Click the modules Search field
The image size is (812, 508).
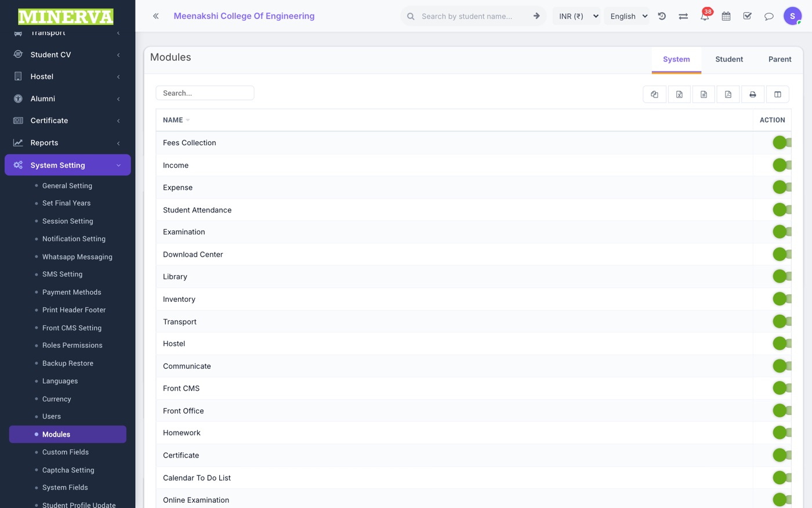click(x=205, y=93)
